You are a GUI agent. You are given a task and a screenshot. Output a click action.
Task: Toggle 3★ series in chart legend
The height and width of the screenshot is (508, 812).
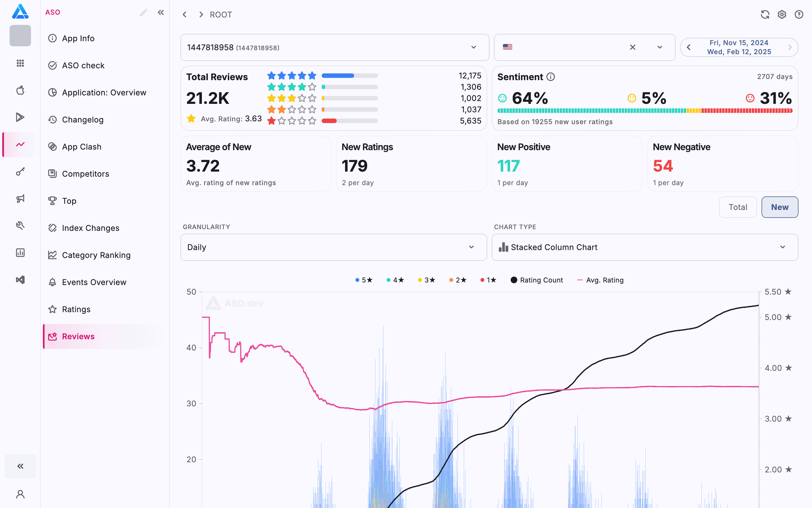coord(427,280)
